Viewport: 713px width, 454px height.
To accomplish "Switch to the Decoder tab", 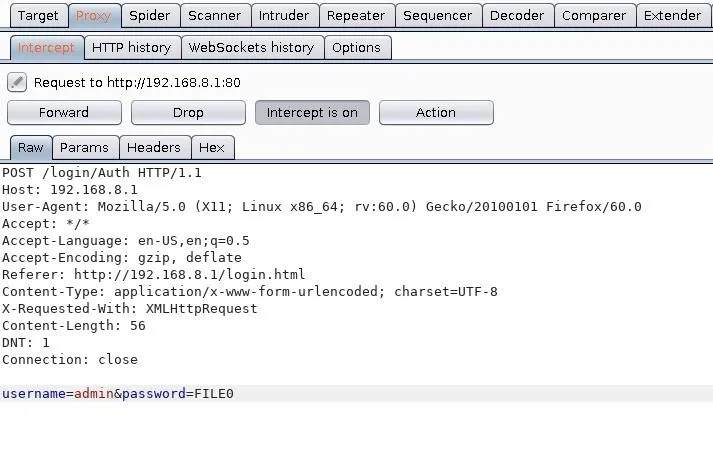I will [x=517, y=16].
